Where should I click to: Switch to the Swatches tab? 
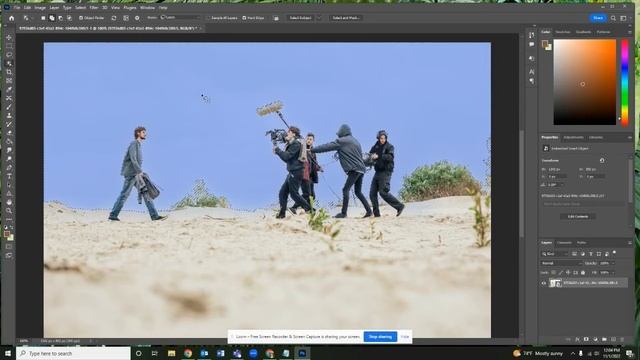point(563,32)
